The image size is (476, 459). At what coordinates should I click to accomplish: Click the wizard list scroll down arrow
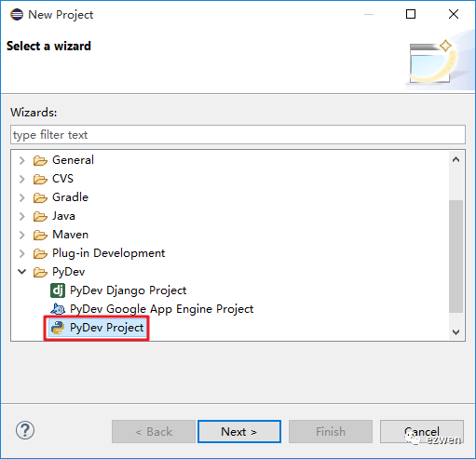pos(456,332)
